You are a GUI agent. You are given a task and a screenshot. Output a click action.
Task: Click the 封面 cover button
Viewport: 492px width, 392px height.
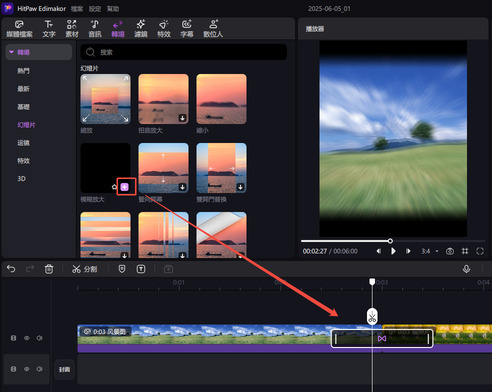click(x=64, y=369)
